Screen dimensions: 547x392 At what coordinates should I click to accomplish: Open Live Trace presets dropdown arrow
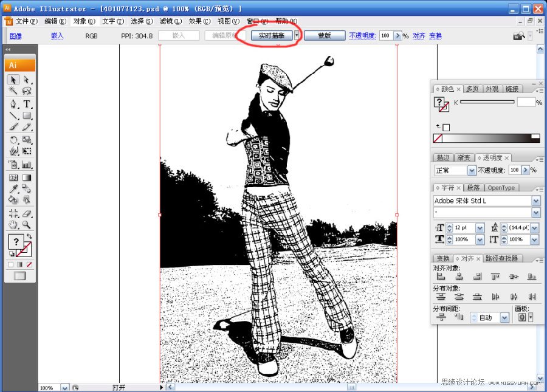click(x=297, y=35)
